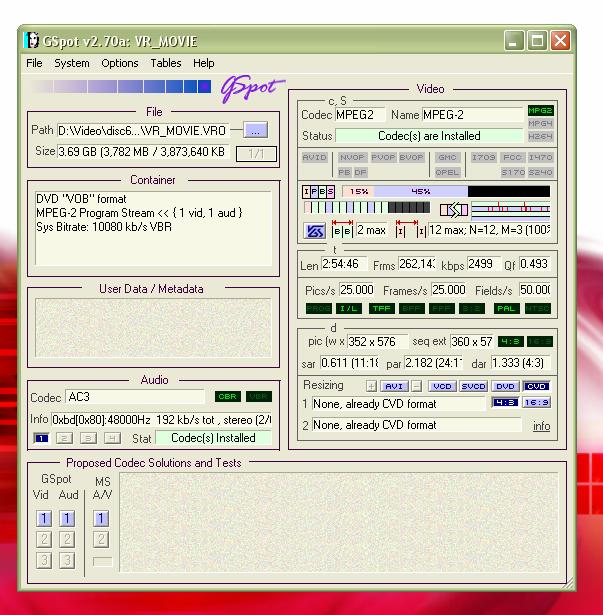This screenshot has height=615, width=603.
Task: Click GSpot Vid solution button 1
Action: point(44,519)
